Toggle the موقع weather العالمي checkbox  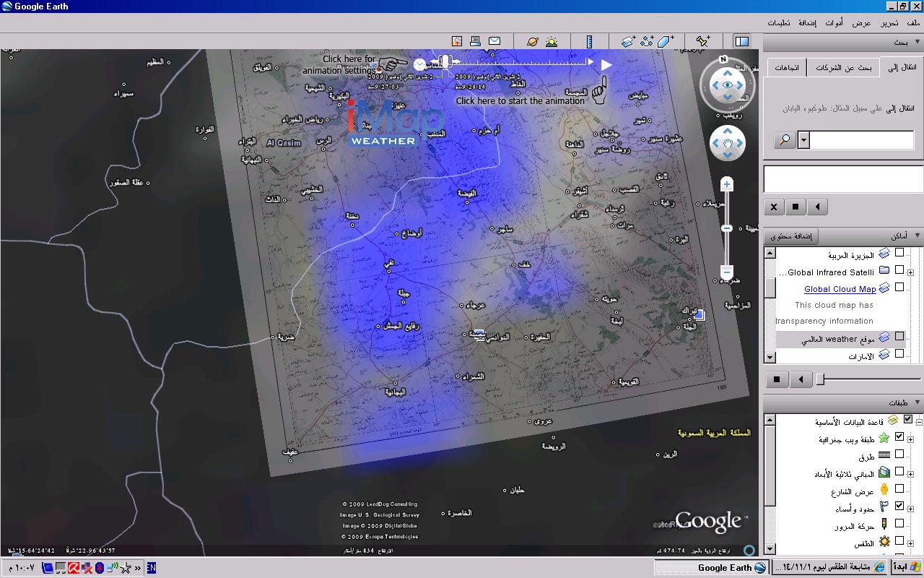[x=899, y=337]
